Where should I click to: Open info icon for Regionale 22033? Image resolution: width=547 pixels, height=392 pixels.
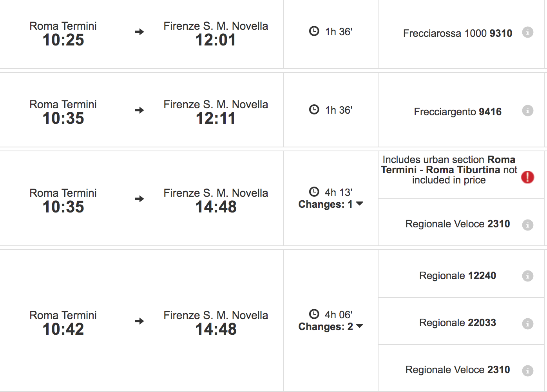click(527, 324)
